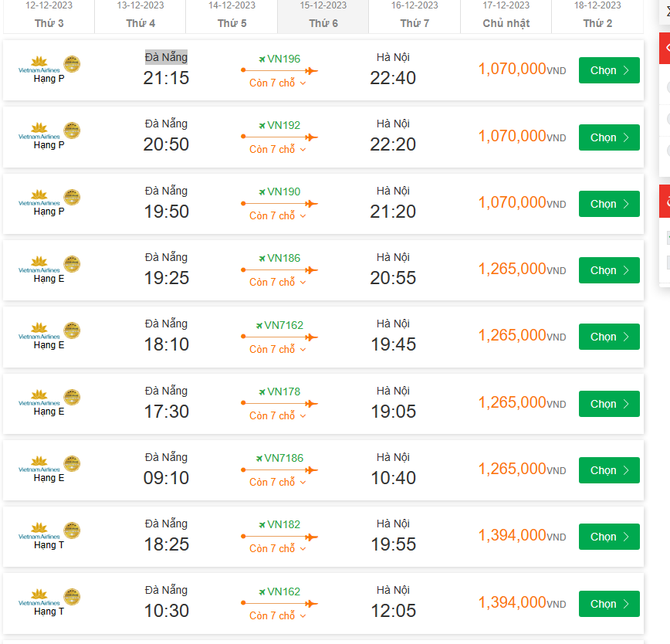Viewport: 670px width, 644px height.
Task: Select the Chủ nhật 17-12-2023 tab
Action: [506, 15]
